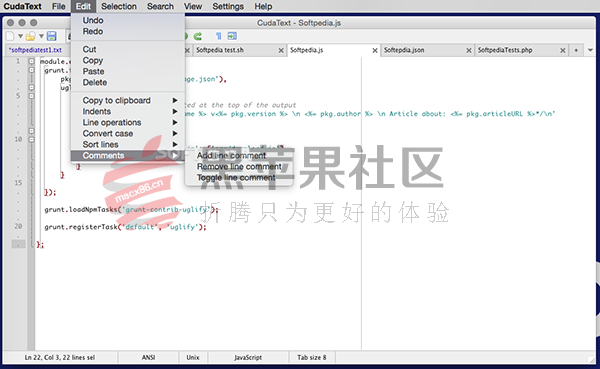Click the JavaScript lexer in status bar
This screenshot has height=369, width=600.
coord(248,358)
